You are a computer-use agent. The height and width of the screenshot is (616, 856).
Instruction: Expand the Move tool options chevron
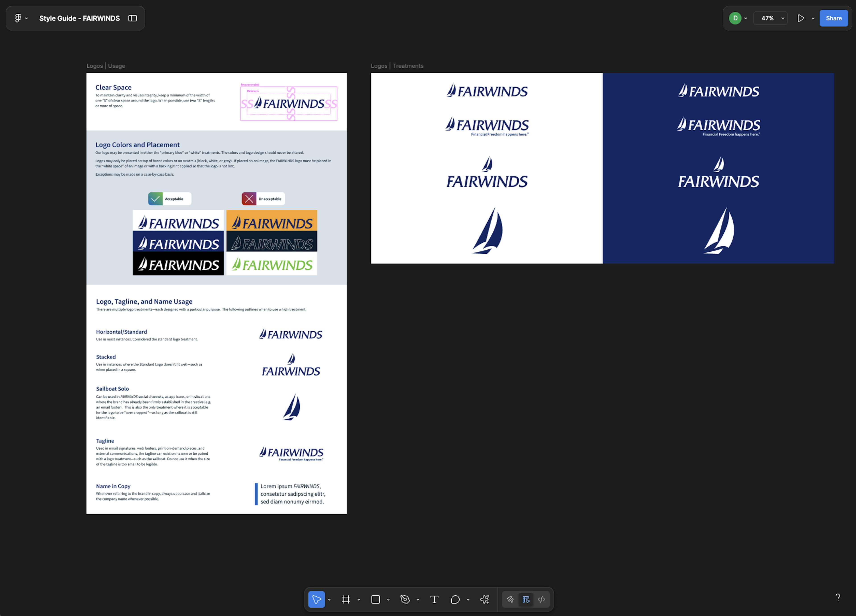point(329,600)
